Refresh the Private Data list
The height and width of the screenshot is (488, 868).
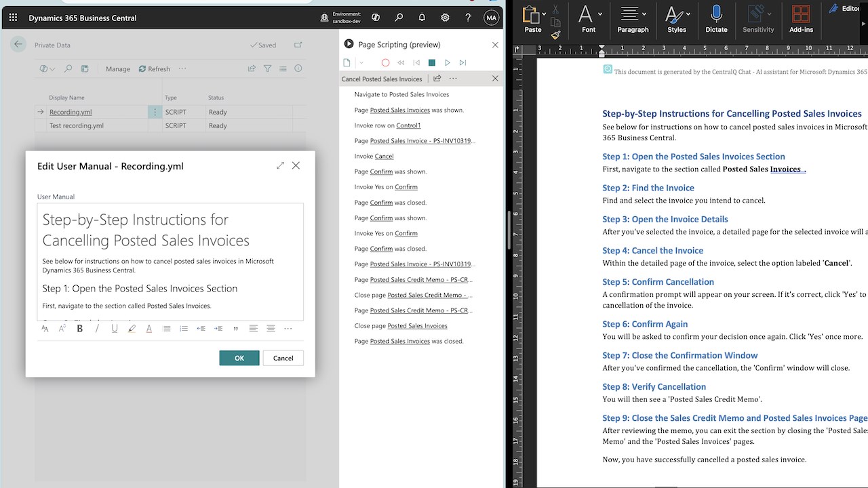pos(155,68)
